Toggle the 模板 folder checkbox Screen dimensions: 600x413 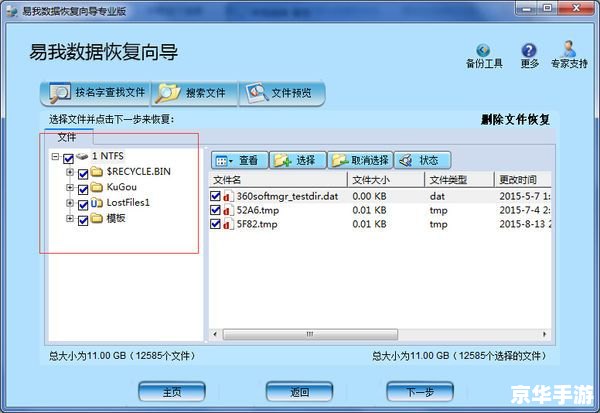pos(83,220)
